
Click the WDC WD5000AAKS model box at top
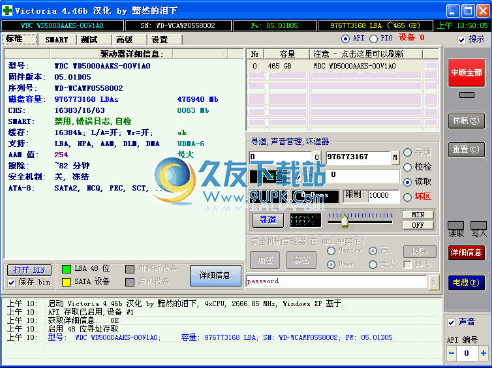pyautogui.click(x=62, y=26)
